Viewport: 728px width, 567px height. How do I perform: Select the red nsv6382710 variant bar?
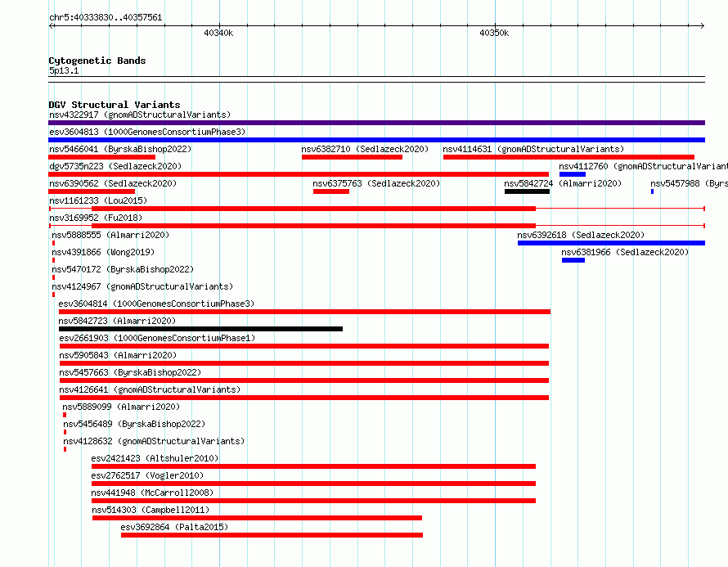coord(352,157)
